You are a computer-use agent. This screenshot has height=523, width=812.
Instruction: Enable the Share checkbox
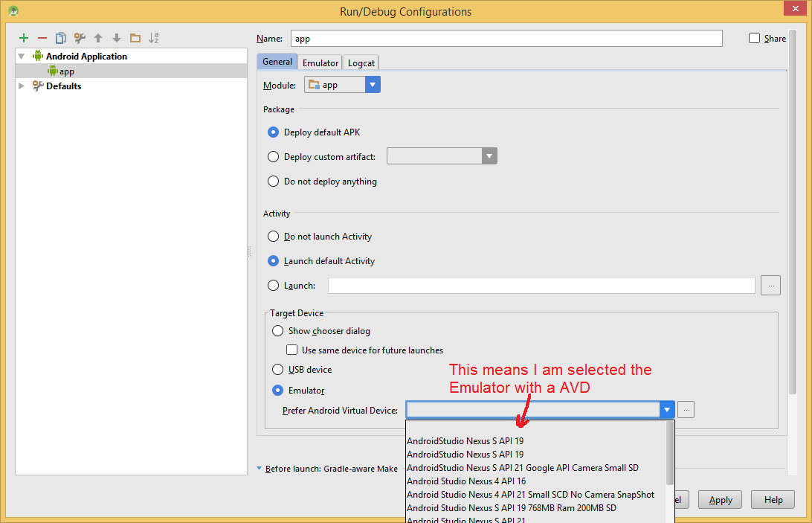click(754, 38)
